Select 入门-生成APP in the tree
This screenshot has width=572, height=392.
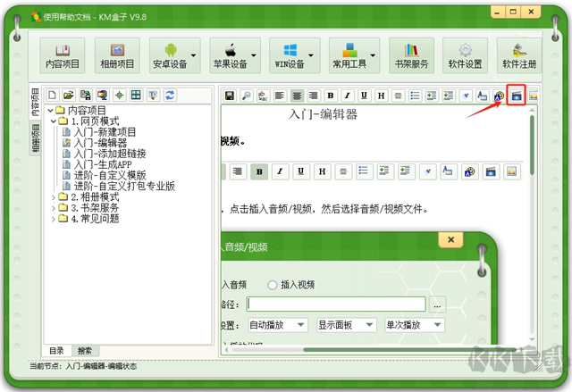point(103,164)
